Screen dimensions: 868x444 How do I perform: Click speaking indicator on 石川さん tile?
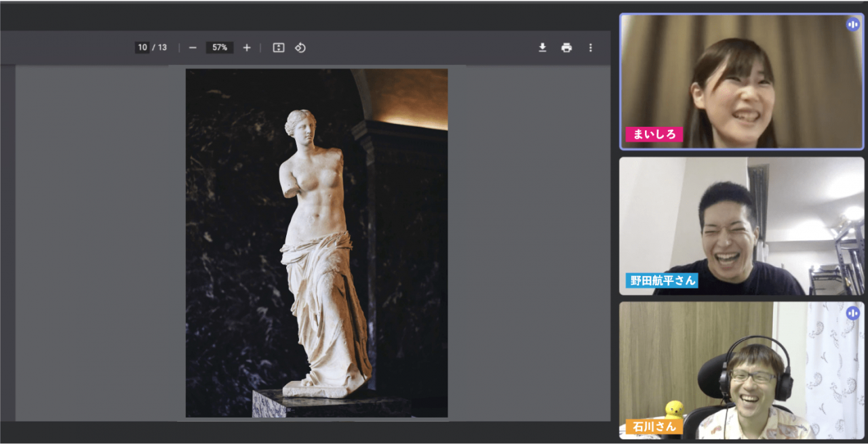[x=852, y=313]
